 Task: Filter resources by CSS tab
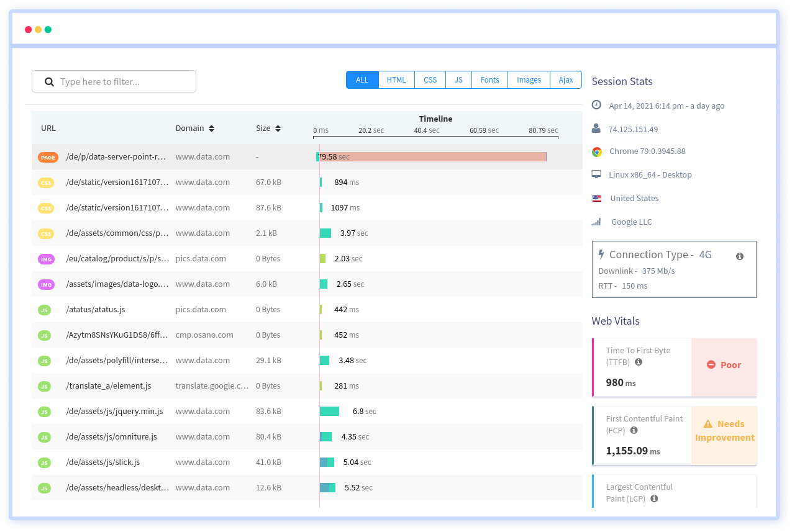tap(430, 80)
